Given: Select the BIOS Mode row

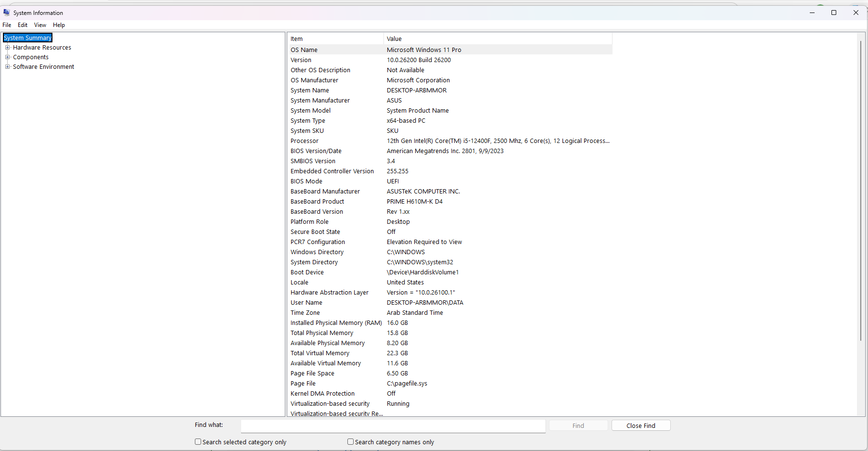Looking at the screenshot, I should [450, 181].
